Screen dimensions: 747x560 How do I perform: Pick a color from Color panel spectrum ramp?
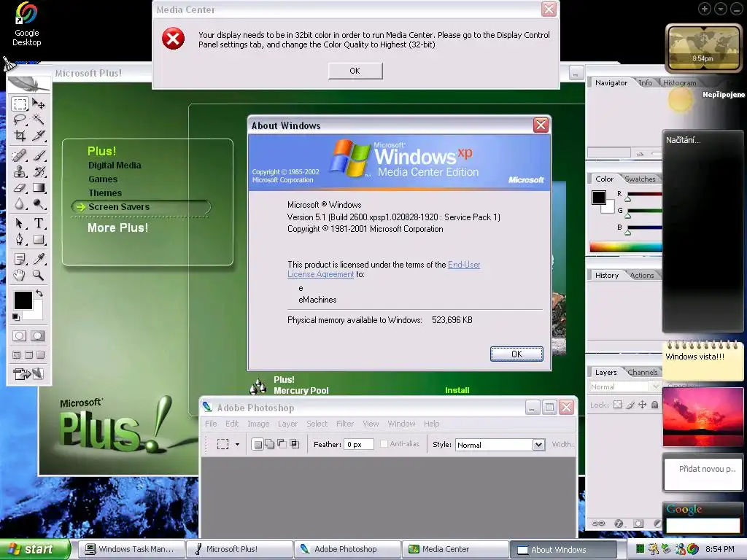pyautogui.click(x=625, y=246)
